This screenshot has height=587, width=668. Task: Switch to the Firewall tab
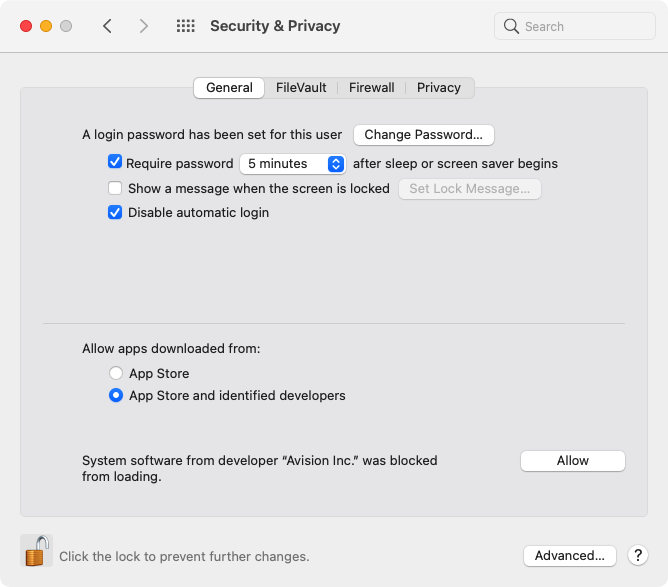click(371, 88)
